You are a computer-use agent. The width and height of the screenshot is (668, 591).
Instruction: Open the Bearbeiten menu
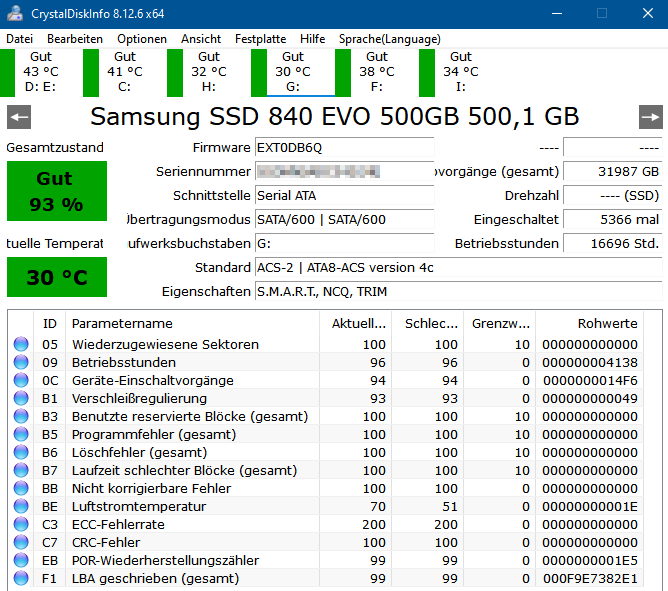(75, 39)
